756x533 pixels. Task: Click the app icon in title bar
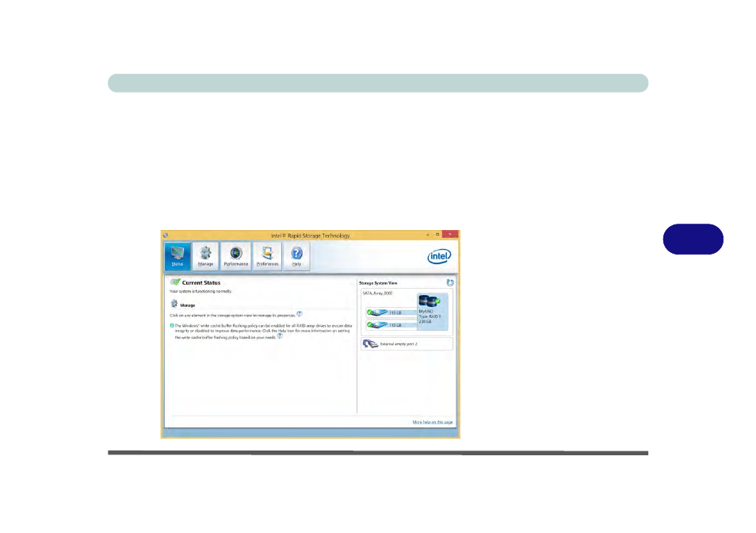pyautogui.click(x=166, y=236)
